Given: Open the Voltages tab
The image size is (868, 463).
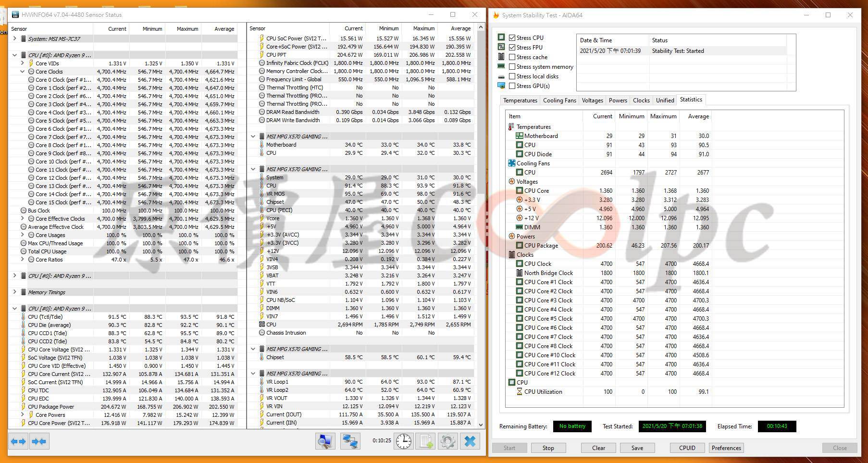Looking at the screenshot, I should coord(592,100).
